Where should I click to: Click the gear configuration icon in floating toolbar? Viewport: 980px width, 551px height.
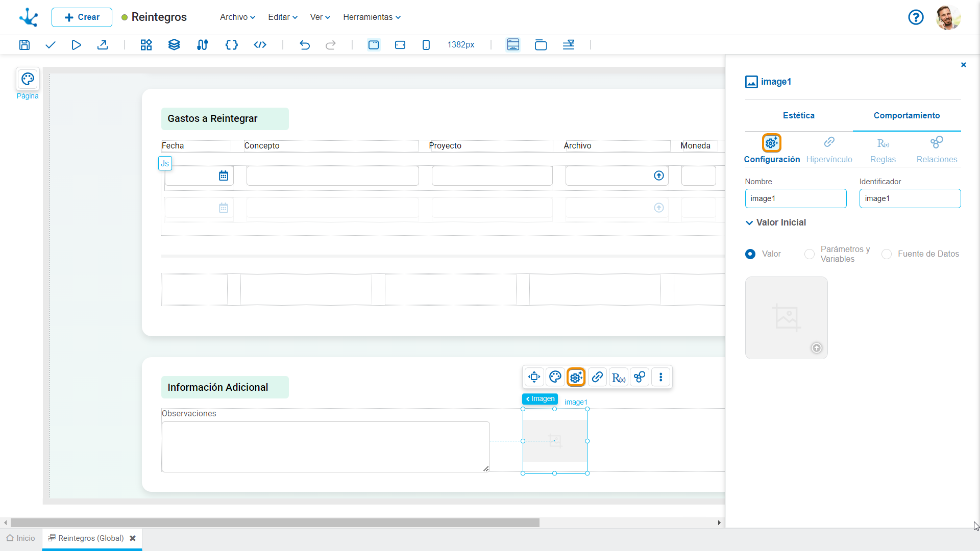576,377
